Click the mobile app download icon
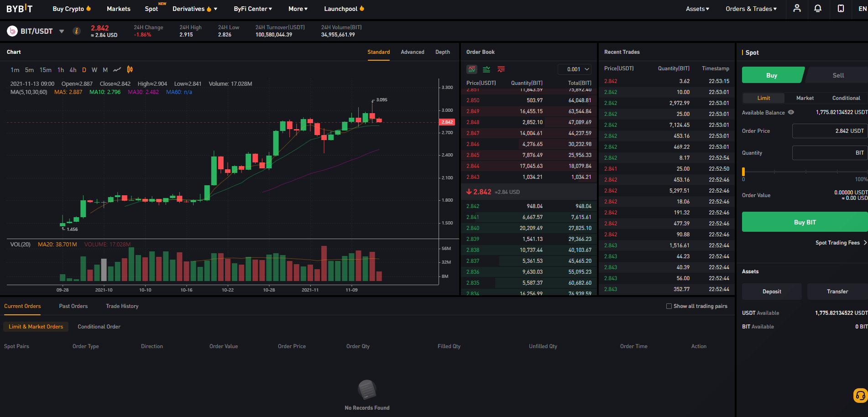This screenshot has width=868, height=417. [x=841, y=8]
